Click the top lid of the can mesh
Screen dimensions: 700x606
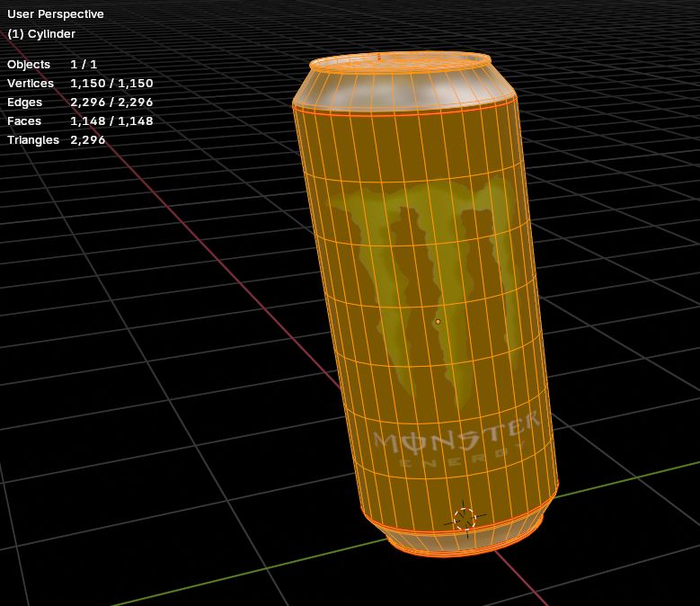[x=400, y=61]
